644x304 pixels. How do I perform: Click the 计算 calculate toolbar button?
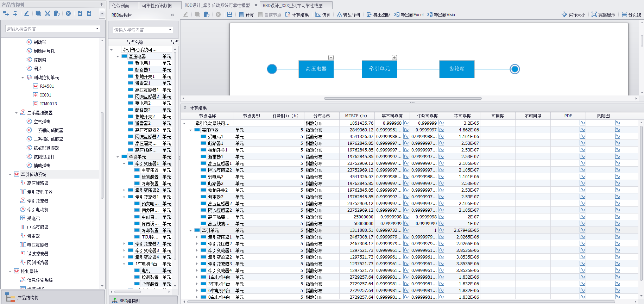tap(246, 14)
